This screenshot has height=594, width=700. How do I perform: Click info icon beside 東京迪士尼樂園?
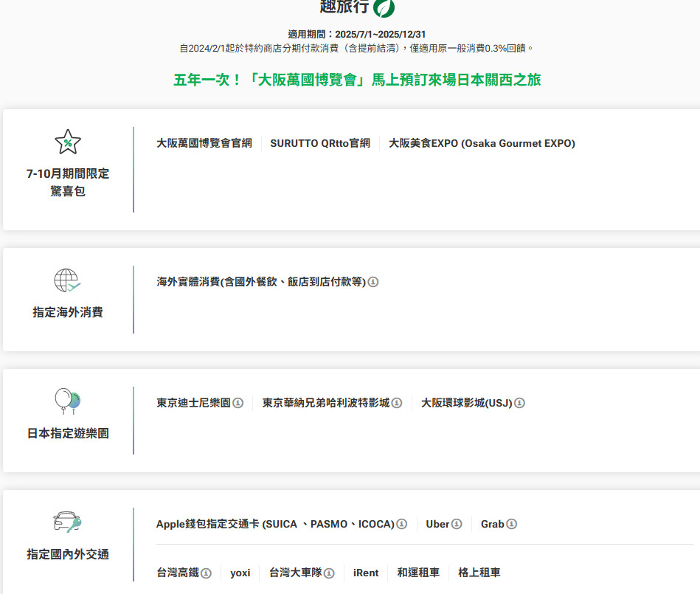(238, 403)
